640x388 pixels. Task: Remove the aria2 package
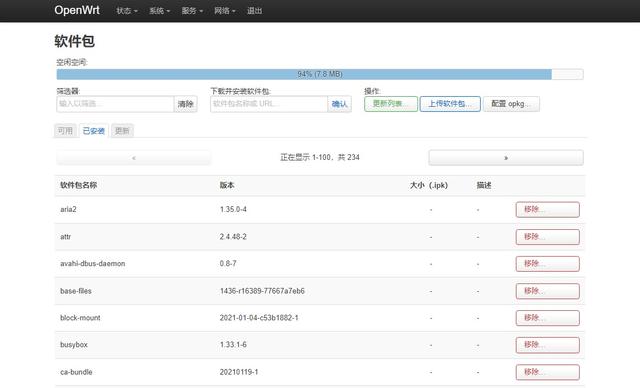pos(547,209)
